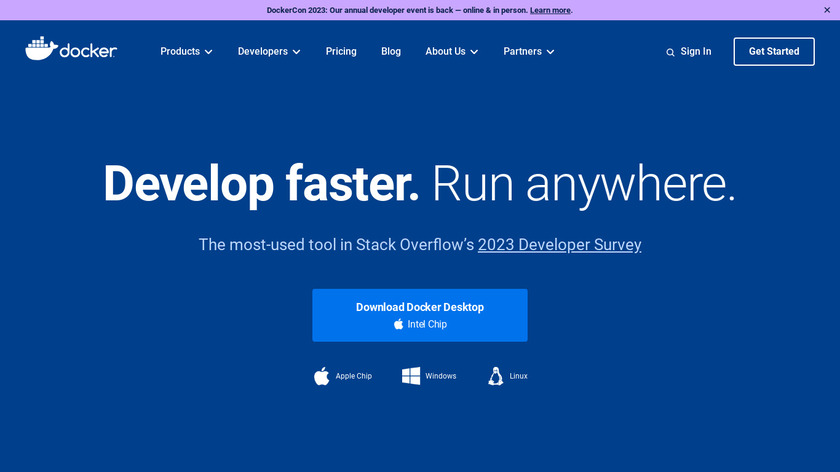Open the Products menu
Image resolution: width=840 pixels, height=472 pixels.
click(186, 51)
